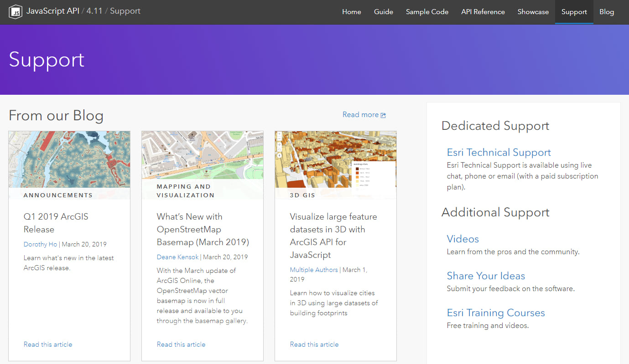Select API Reference in the top navigation
629x364 pixels.
point(483,12)
